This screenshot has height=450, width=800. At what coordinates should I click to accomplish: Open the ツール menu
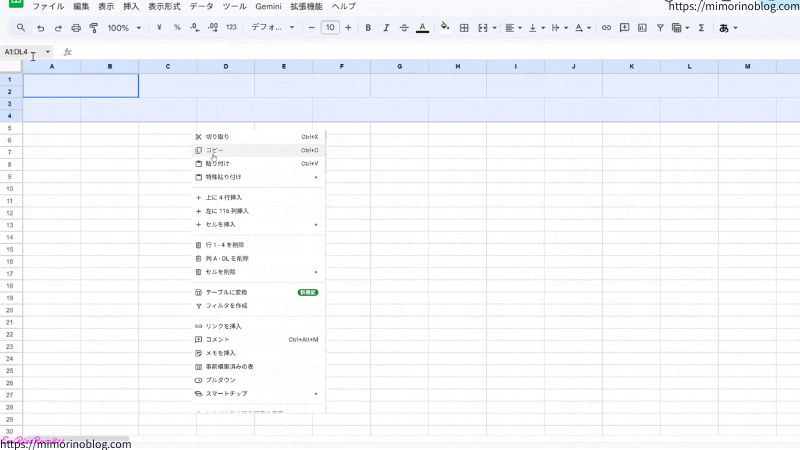click(235, 7)
